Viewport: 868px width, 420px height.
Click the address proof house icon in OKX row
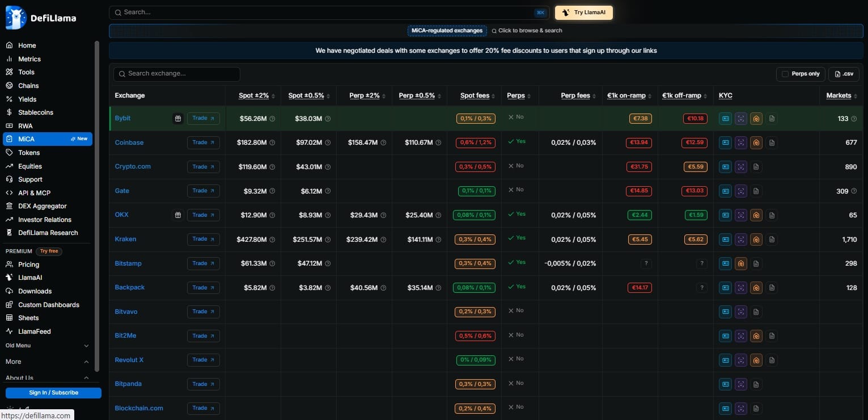click(x=756, y=215)
